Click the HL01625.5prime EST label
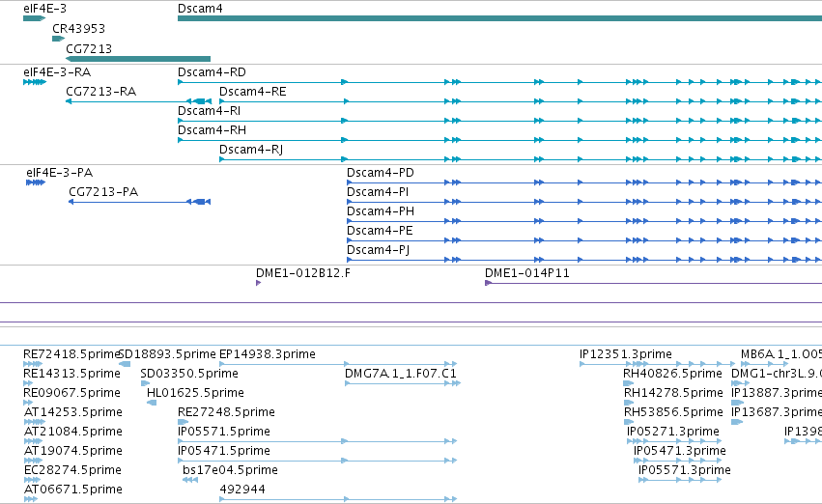The height and width of the screenshot is (504, 822). 195,394
